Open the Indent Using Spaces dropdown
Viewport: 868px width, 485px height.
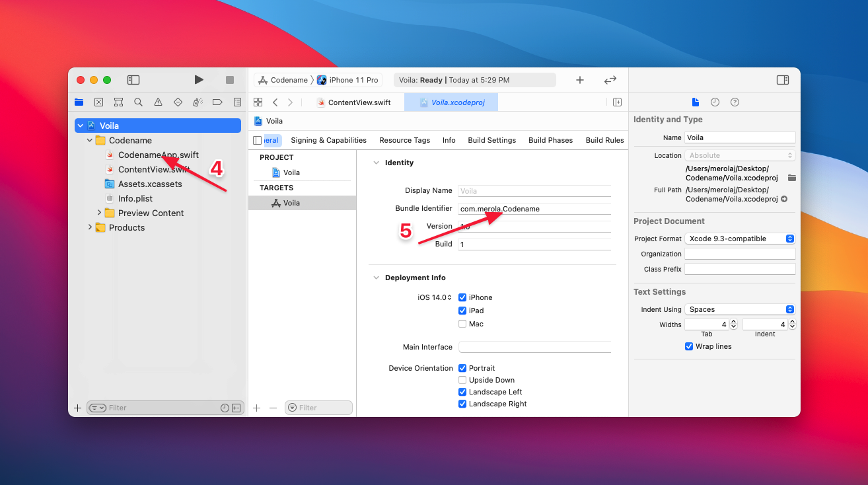[x=740, y=309]
